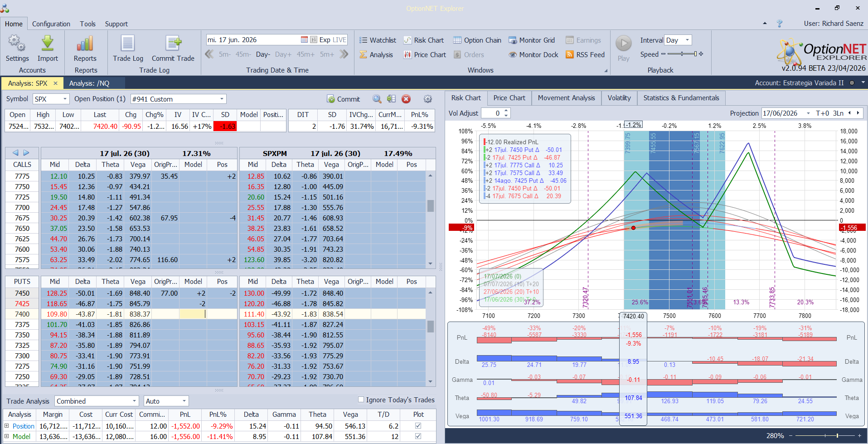
Task: Open the Price Chart candlestick window
Action: point(425,54)
